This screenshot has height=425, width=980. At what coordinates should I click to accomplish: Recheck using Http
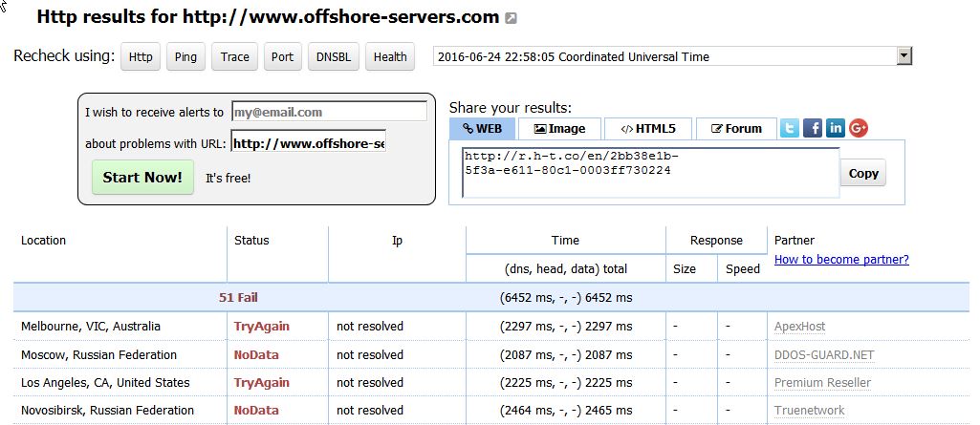[x=141, y=56]
